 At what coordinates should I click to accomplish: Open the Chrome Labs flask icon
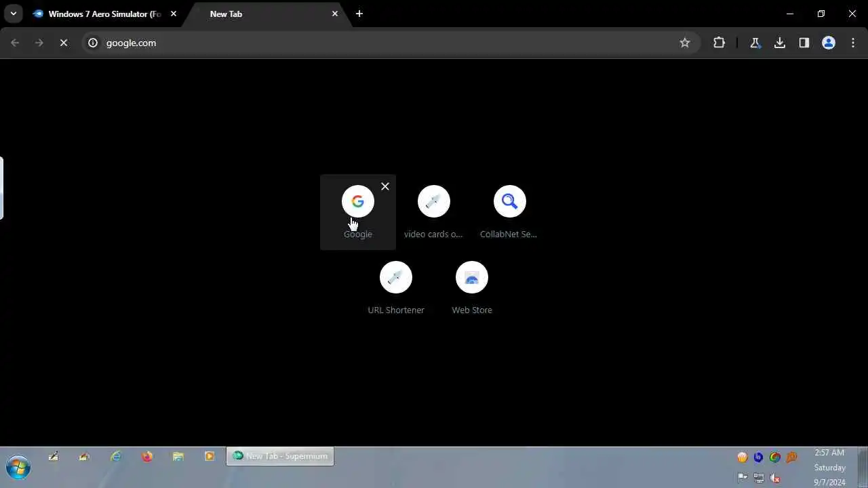point(755,43)
